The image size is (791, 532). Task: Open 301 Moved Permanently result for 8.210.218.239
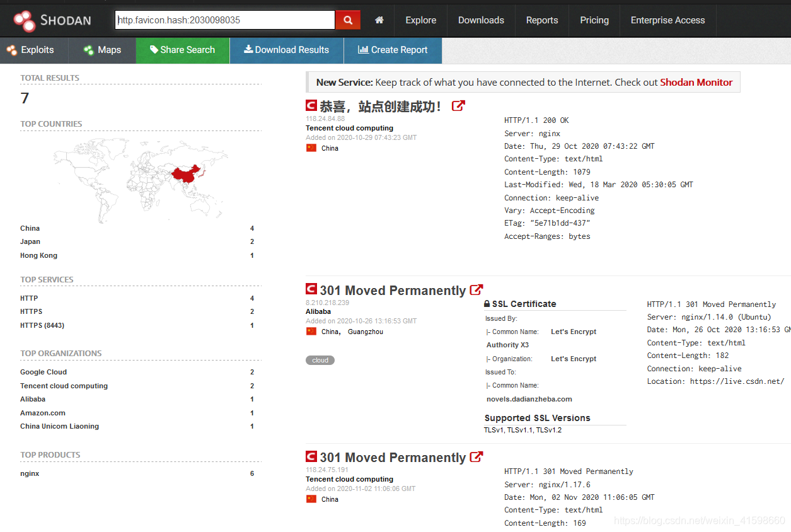click(x=393, y=291)
